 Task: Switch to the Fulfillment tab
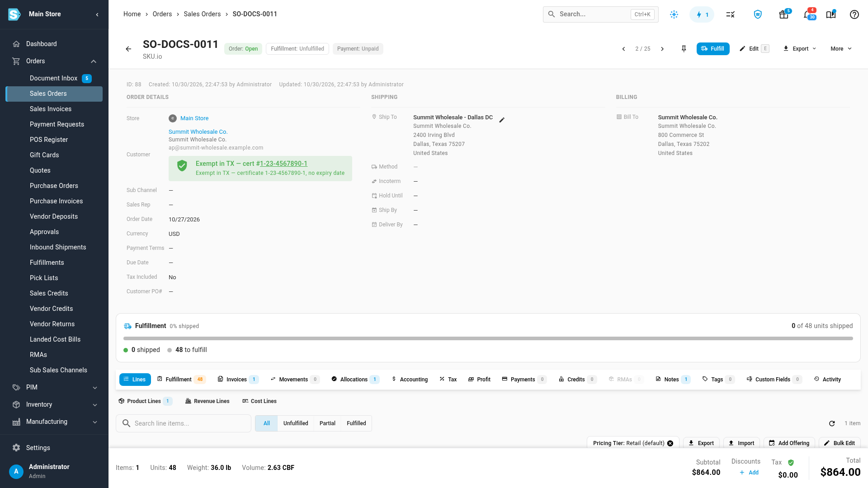181,380
